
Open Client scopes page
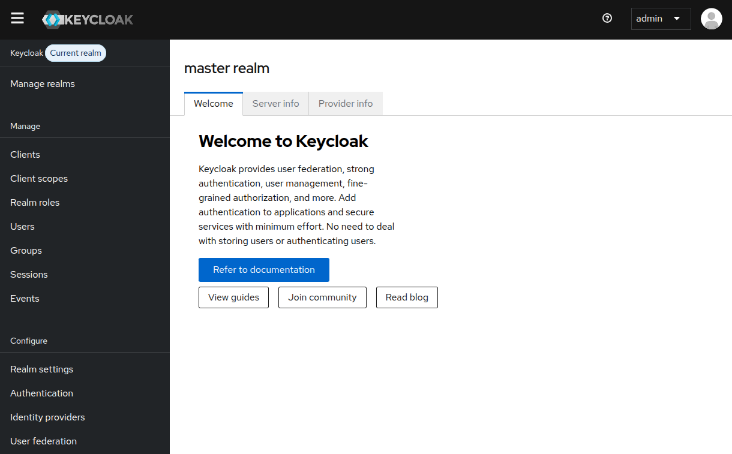coord(39,179)
